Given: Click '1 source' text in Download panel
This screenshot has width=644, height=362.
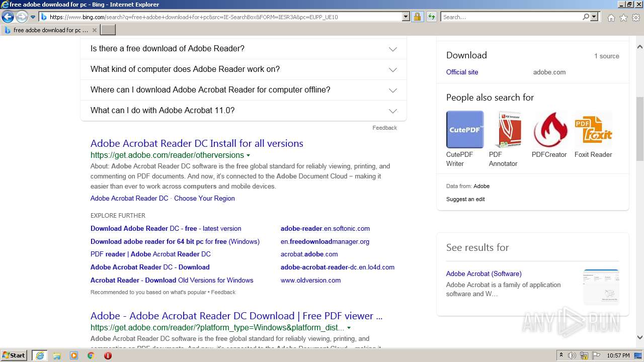Looking at the screenshot, I should [x=606, y=56].
